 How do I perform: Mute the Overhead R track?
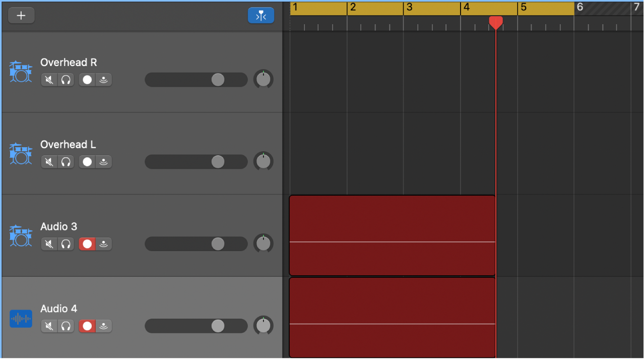coord(49,80)
